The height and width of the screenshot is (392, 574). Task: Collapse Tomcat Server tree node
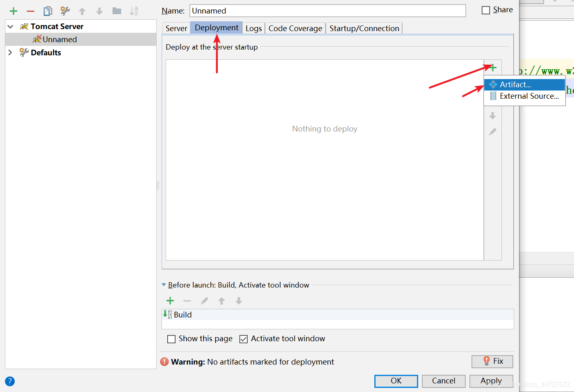click(10, 27)
